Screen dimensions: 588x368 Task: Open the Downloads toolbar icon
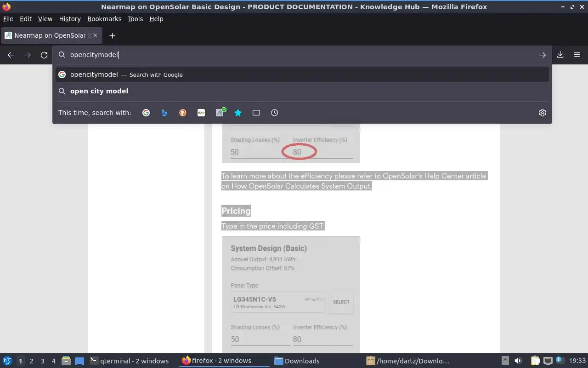click(x=560, y=55)
